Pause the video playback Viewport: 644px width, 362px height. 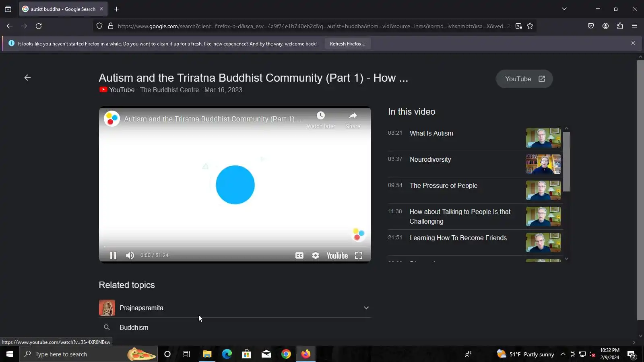coord(113,255)
